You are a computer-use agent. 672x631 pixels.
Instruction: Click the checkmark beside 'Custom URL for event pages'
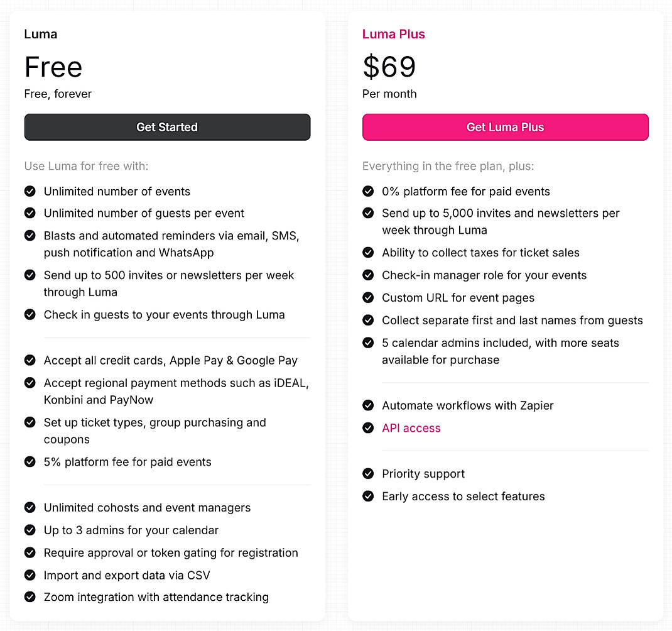pos(368,297)
